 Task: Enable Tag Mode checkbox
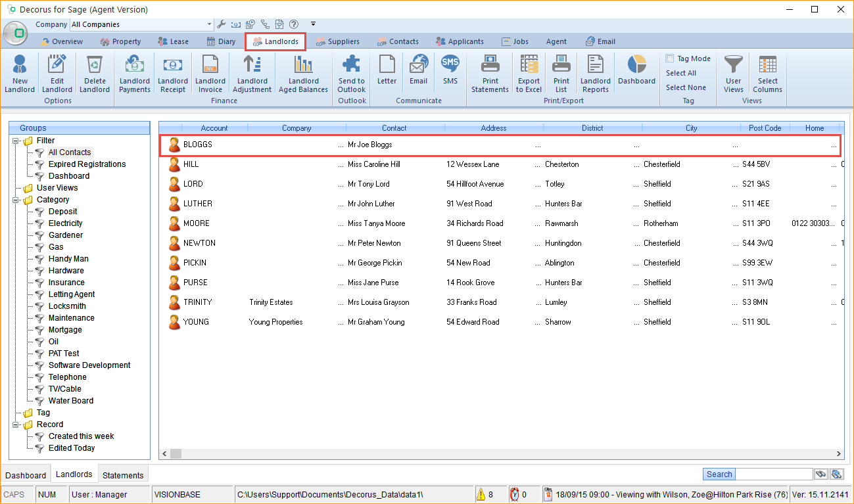pos(669,58)
